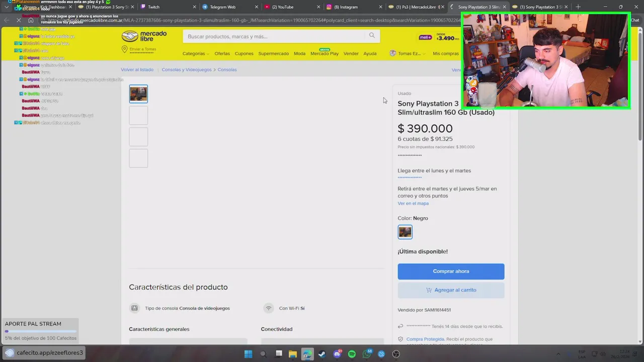Open 'Consolas y Videojuegos' breadcrumb
This screenshot has width=644, height=362.
point(187,69)
